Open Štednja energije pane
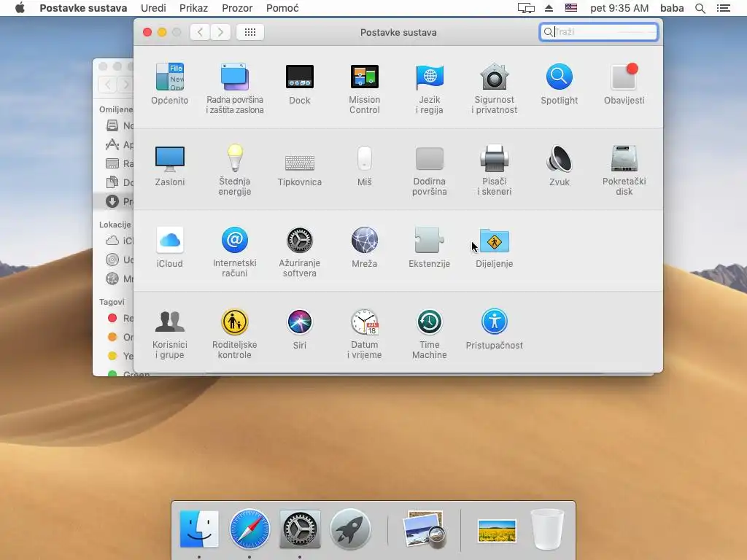 coord(235,170)
